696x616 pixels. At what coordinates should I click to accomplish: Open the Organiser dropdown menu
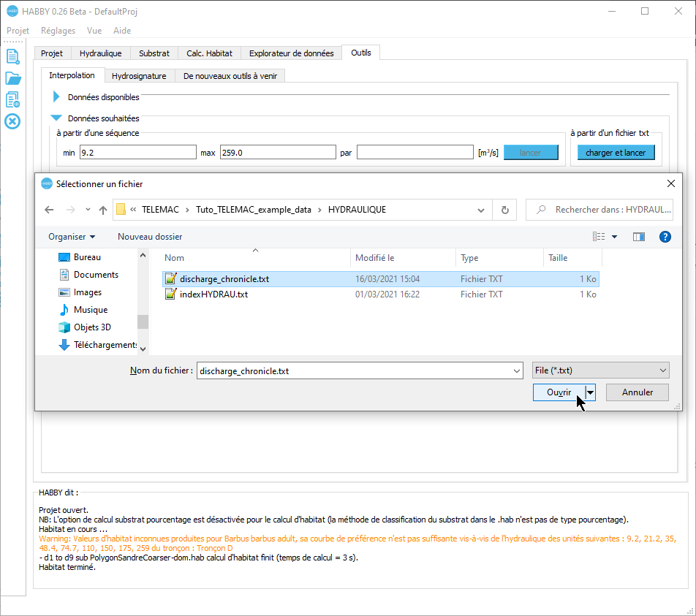click(72, 237)
